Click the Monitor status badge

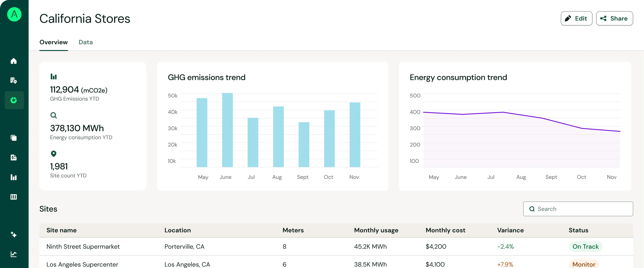point(584,264)
